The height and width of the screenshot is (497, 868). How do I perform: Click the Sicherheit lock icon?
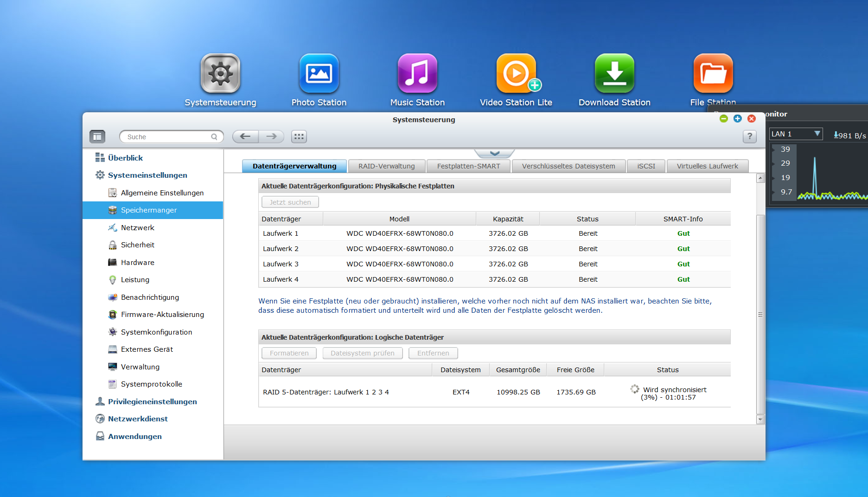(x=112, y=245)
